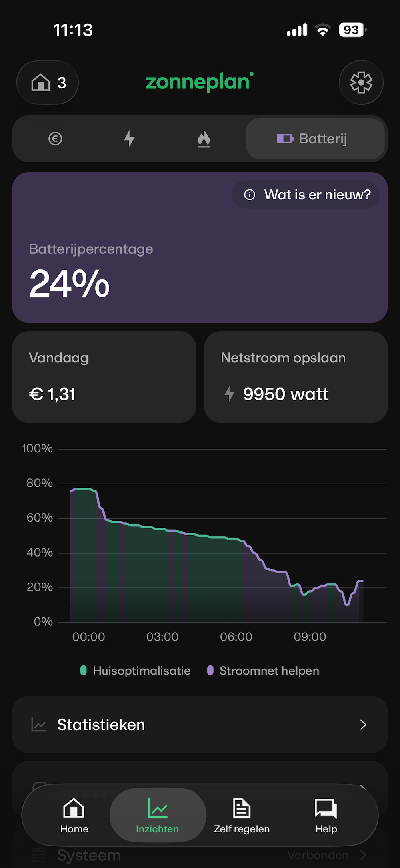Image resolution: width=400 pixels, height=868 pixels.
Task: Toggle the Huisoptimalisatie legend item
Action: tap(136, 671)
